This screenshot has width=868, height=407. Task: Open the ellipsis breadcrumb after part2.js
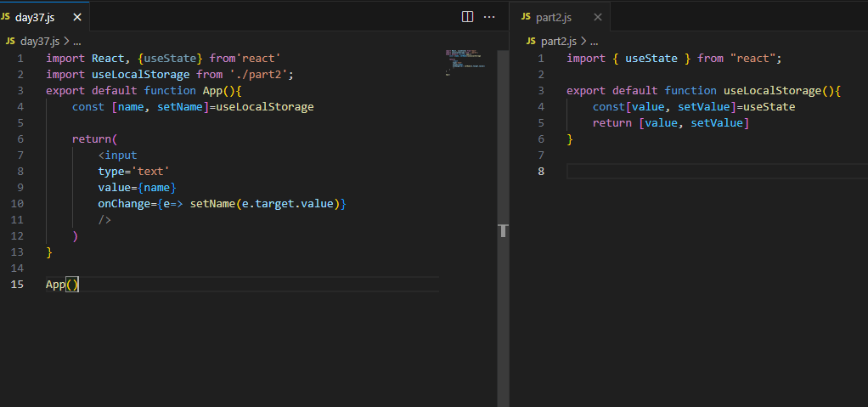pyautogui.click(x=595, y=41)
